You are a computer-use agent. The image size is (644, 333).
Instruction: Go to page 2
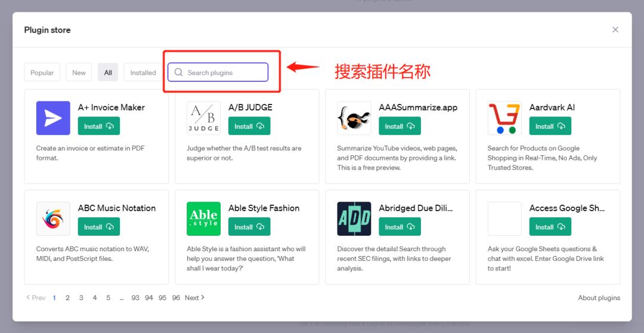point(68,298)
